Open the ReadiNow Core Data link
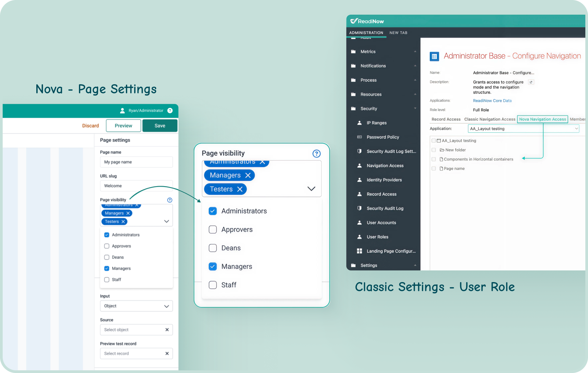Image resolution: width=588 pixels, height=373 pixels. tap(492, 101)
